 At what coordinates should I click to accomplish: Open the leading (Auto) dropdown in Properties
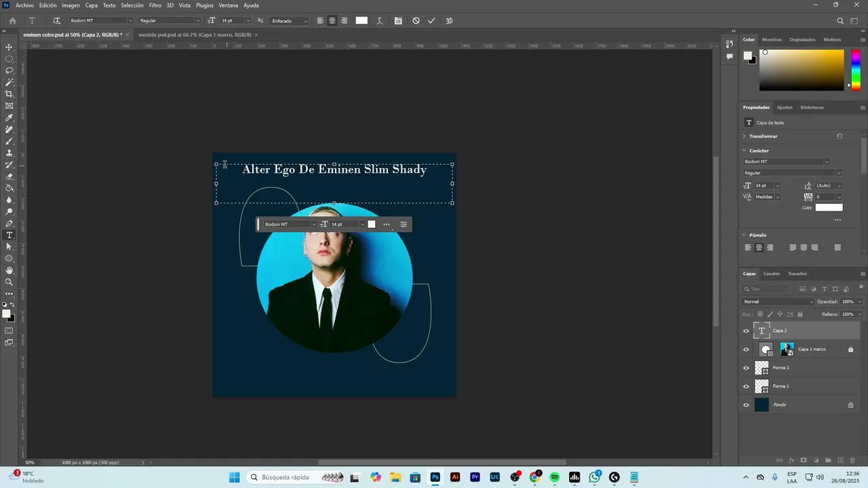pos(839,186)
